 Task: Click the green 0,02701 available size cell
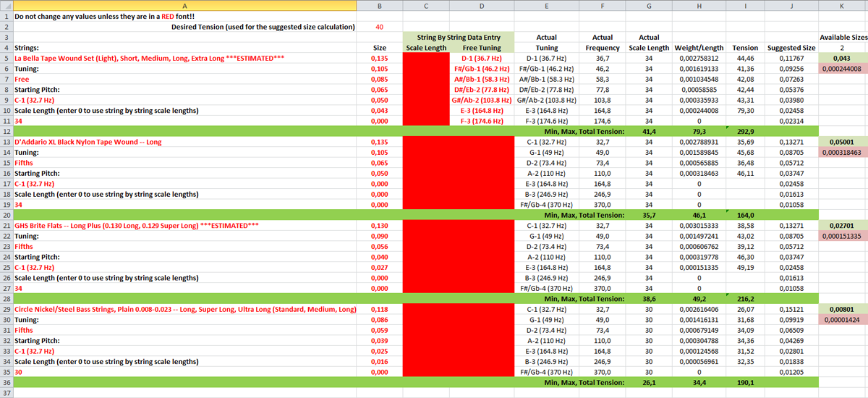(x=842, y=225)
